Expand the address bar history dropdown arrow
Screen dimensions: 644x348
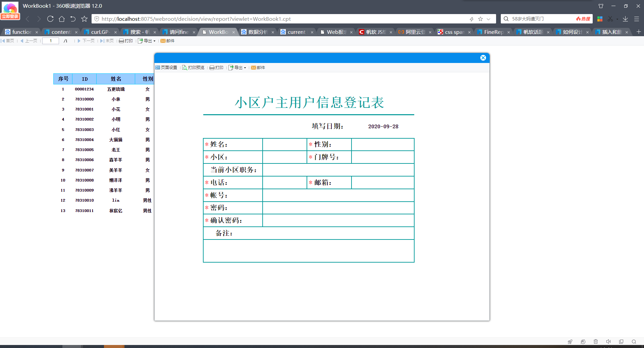pos(488,19)
